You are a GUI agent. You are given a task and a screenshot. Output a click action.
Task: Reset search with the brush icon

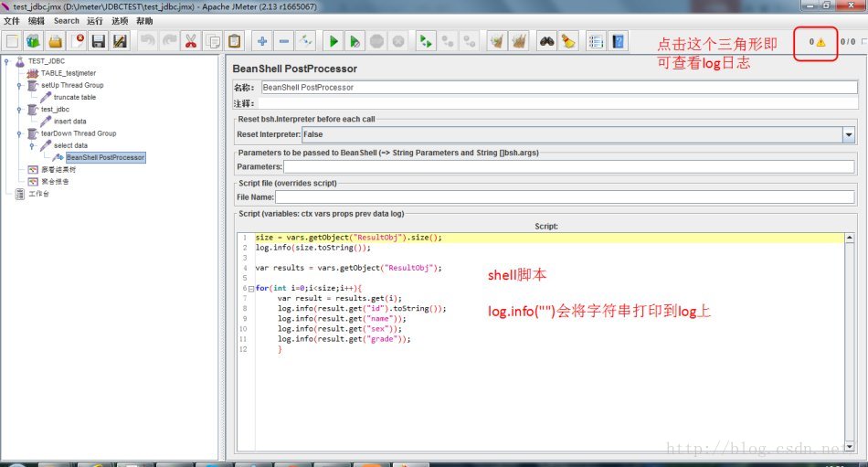(568, 41)
